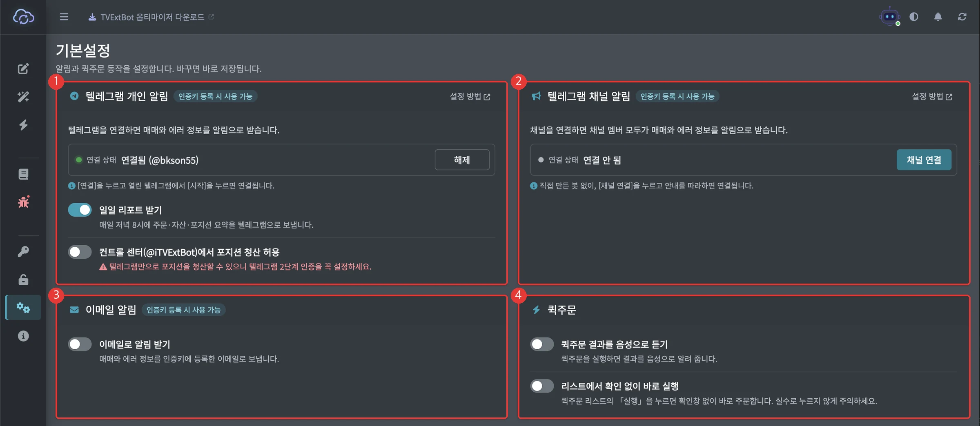980x426 pixels.
Task: Click the red 2단계 인증 warning text
Action: pyautogui.click(x=235, y=266)
